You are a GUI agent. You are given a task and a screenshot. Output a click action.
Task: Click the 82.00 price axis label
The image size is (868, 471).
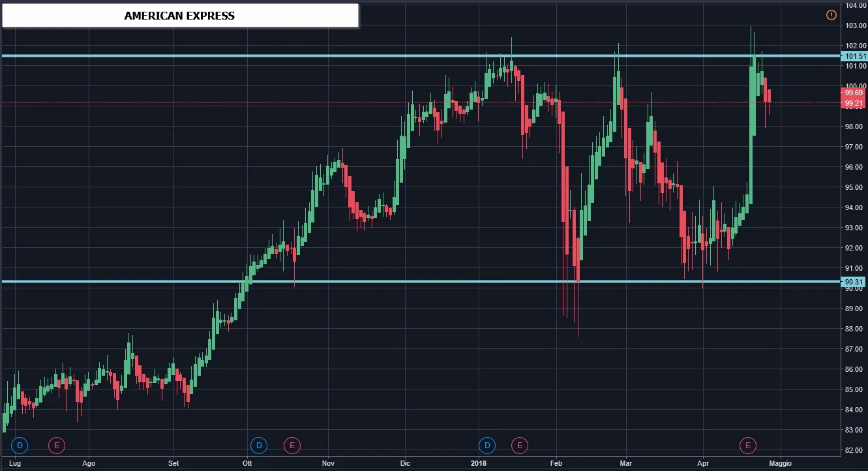click(855, 450)
